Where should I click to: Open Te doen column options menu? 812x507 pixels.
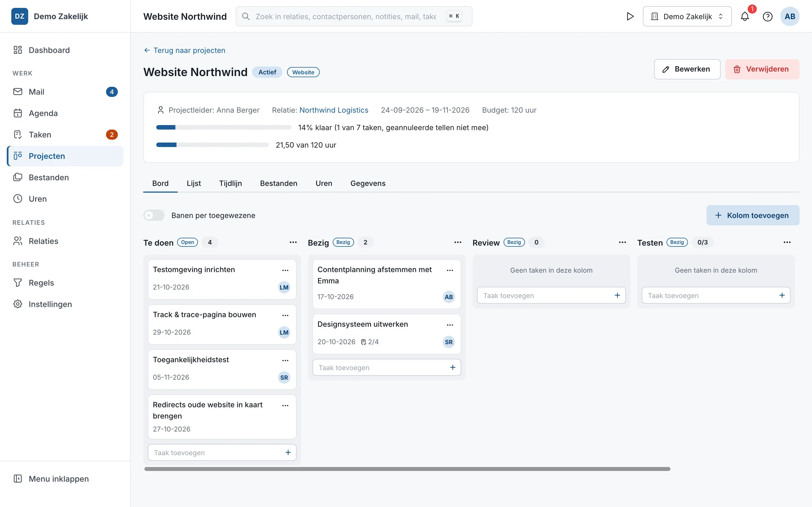click(x=293, y=243)
